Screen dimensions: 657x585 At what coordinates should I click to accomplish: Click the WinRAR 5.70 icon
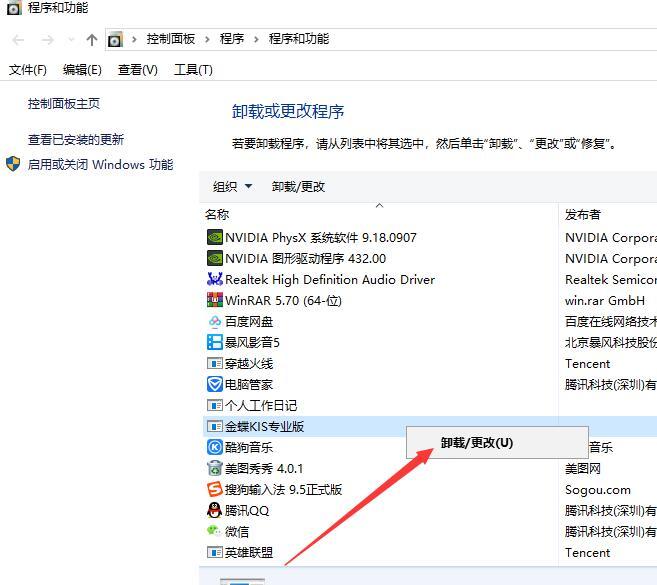point(214,301)
